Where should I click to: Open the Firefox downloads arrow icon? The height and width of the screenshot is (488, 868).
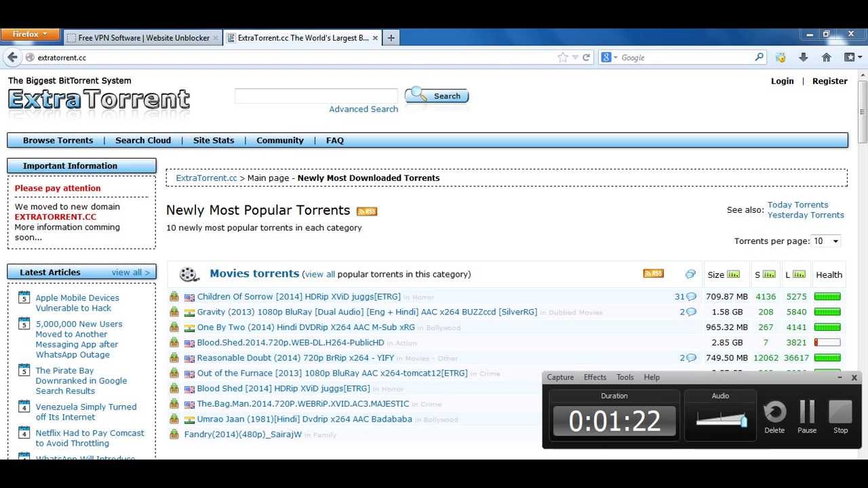coord(804,58)
